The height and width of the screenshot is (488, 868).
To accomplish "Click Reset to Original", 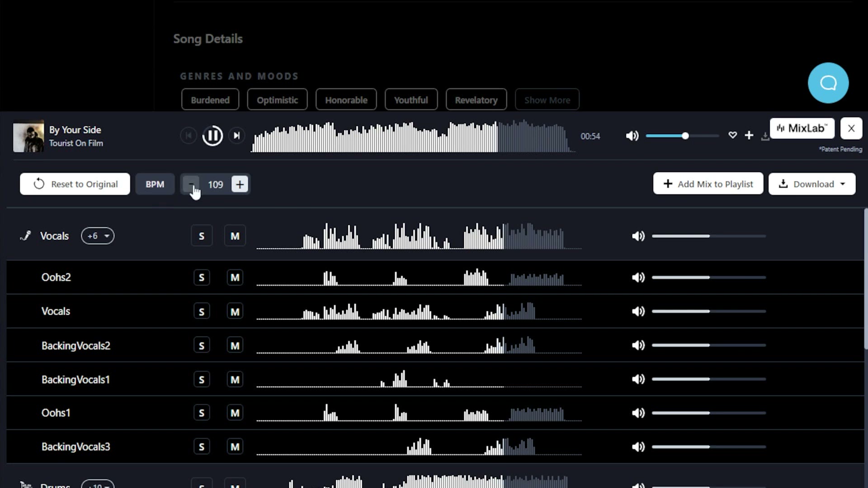I will [75, 184].
